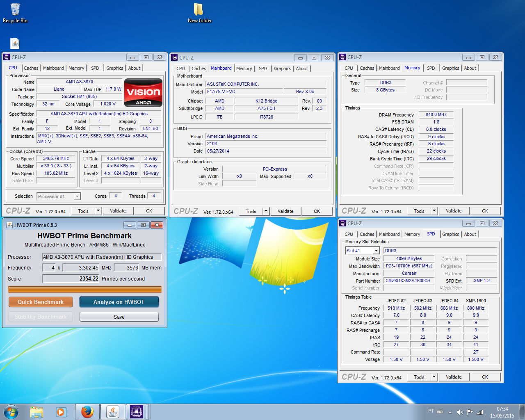Expand Tools arrow in Memory window
Image resolution: width=525 pixels, height=420 pixels.
pyautogui.click(x=434, y=211)
